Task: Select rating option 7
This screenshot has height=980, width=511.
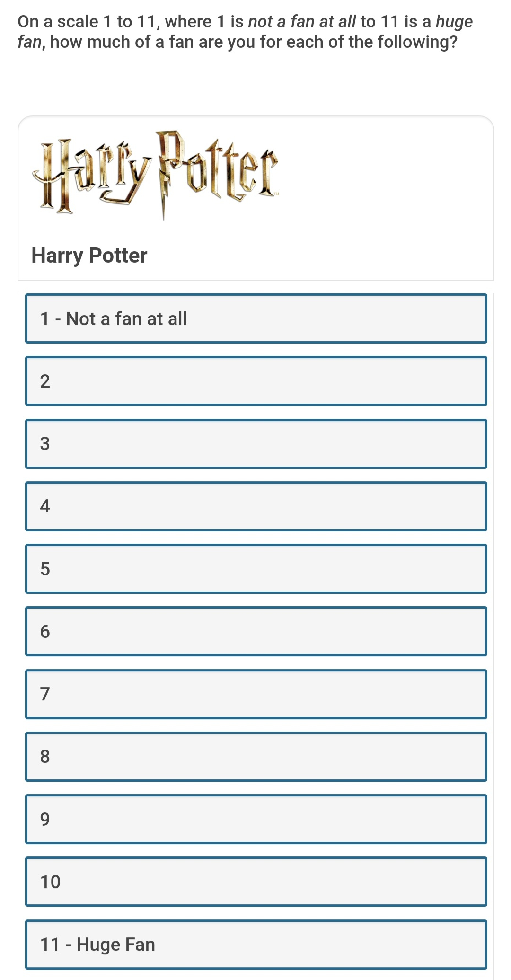Action: tap(256, 694)
